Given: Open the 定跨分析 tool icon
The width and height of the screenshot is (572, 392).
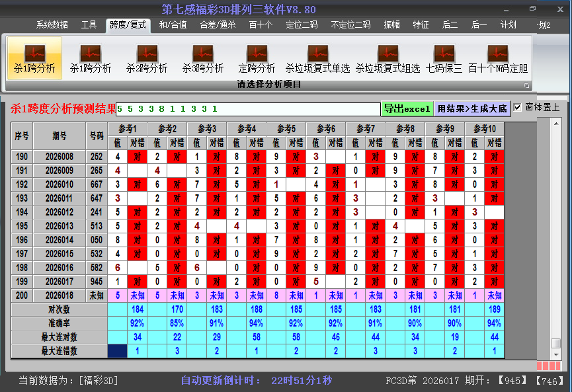Looking at the screenshot, I should point(257,57).
